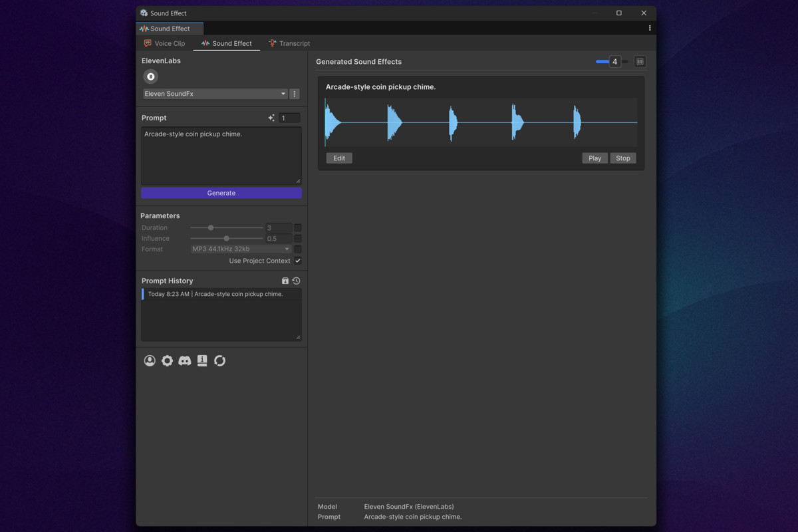This screenshot has width=798, height=532.
Task: Adjust the Duration slider
Action: pos(227,228)
